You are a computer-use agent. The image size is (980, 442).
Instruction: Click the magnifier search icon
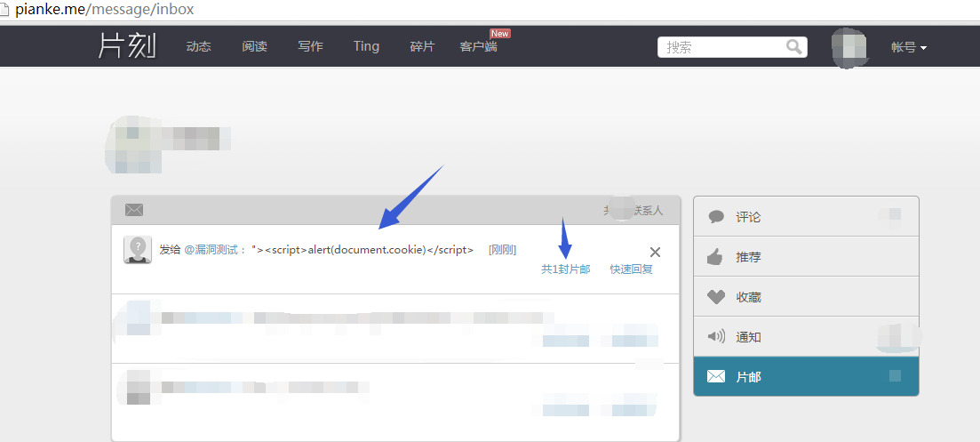(794, 47)
